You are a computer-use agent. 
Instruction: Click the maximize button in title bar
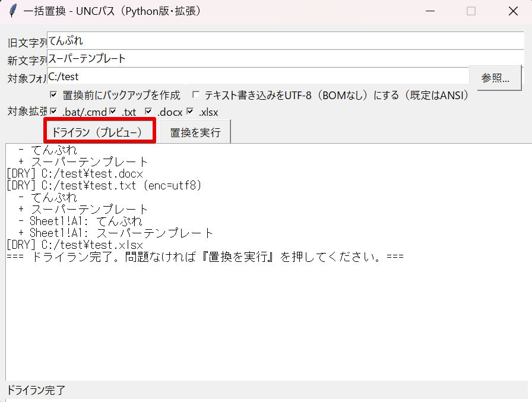click(x=471, y=11)
